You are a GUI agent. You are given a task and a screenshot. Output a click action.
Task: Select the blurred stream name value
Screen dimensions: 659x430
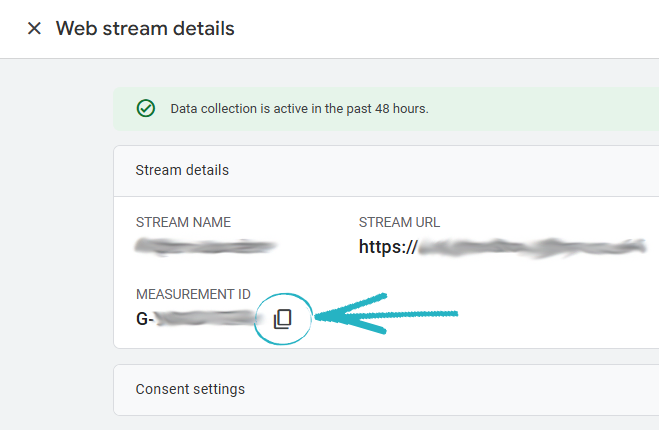pos(205,245)
